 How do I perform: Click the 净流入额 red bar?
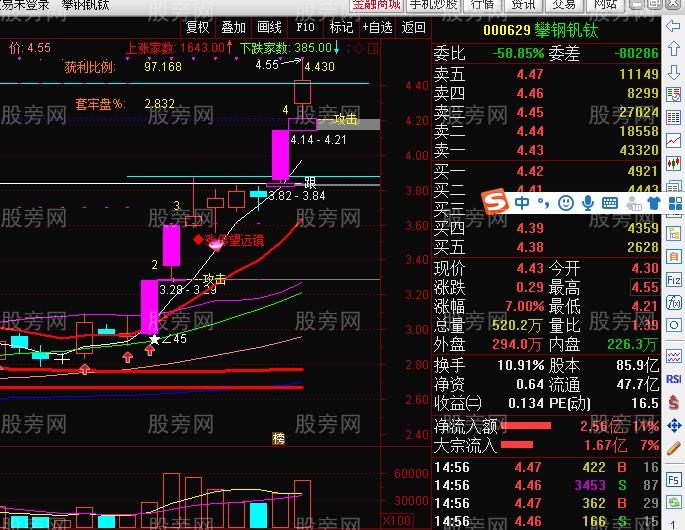click(x=526, y=425)
